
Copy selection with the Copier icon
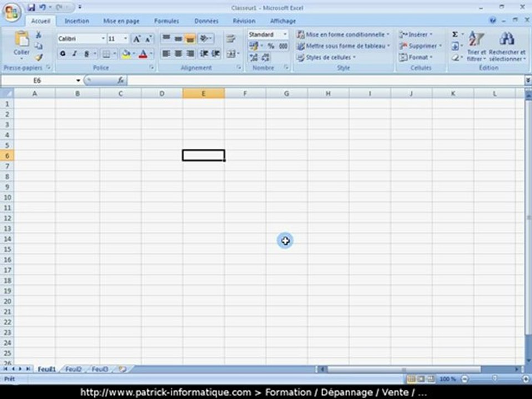coord(38,46)
